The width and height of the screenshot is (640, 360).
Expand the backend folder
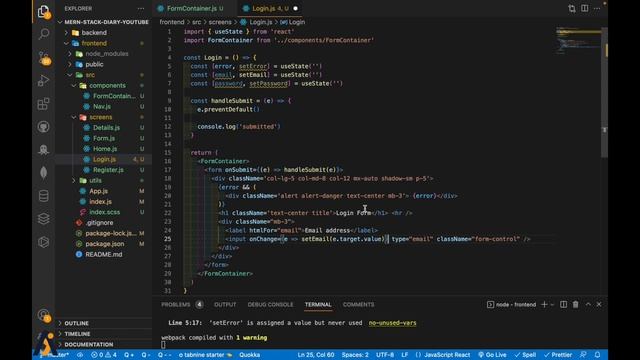click(94, 33)
